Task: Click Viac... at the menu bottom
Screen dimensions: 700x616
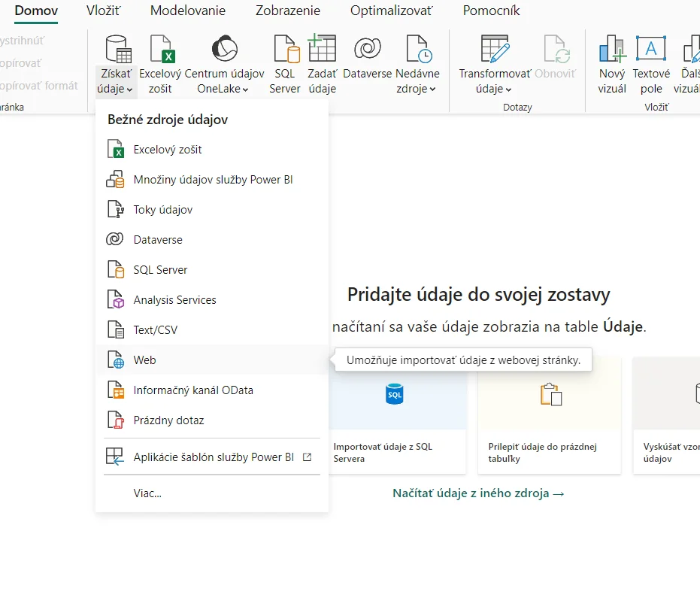Action: (147, 493)
